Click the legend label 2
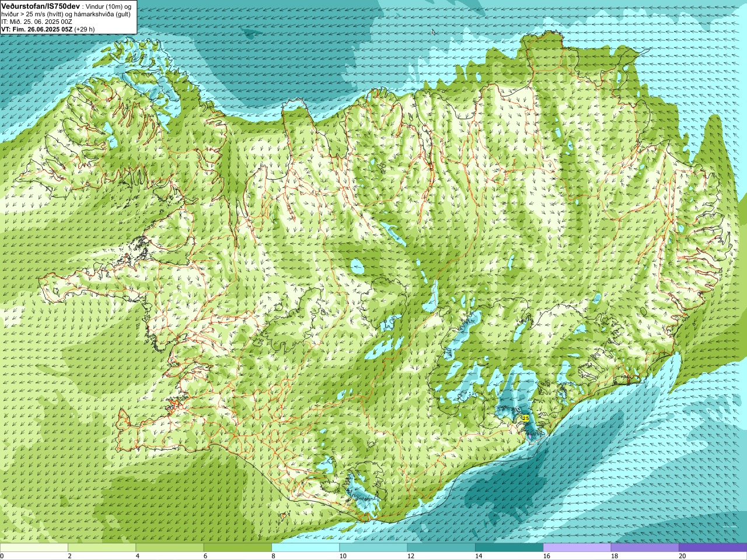 (69, 556)
